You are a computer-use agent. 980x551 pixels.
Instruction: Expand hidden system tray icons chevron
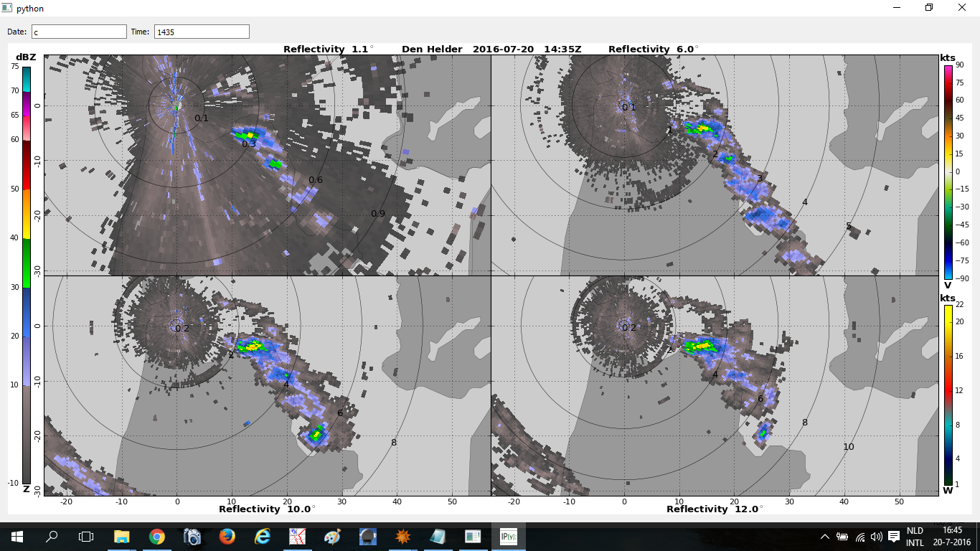pos(824,536)
